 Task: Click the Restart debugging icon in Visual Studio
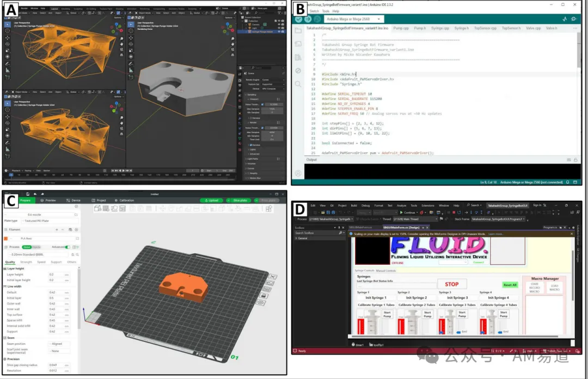click(460, 213)
